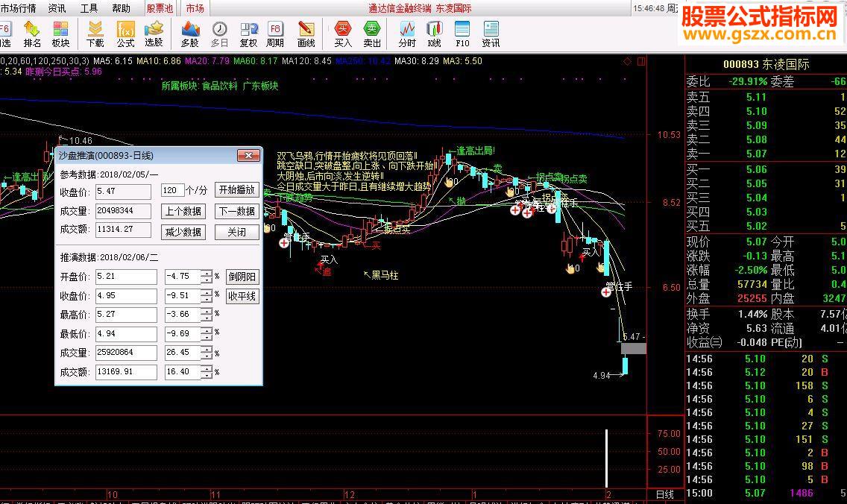847x504 pixels.
Task: Adjust the 最低价 percent spinner arrows
Action: click(x=207, y=334)
